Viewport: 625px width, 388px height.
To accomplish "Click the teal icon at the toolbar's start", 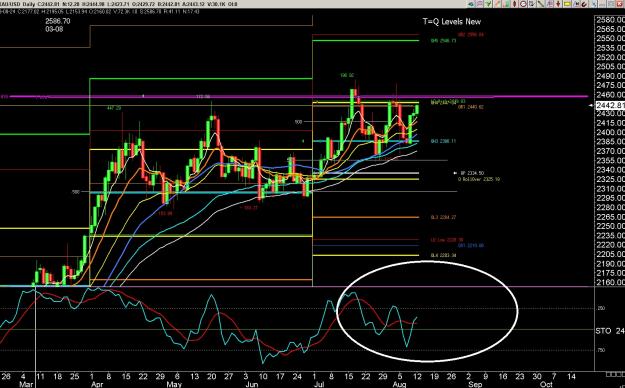I will point(471,4).
